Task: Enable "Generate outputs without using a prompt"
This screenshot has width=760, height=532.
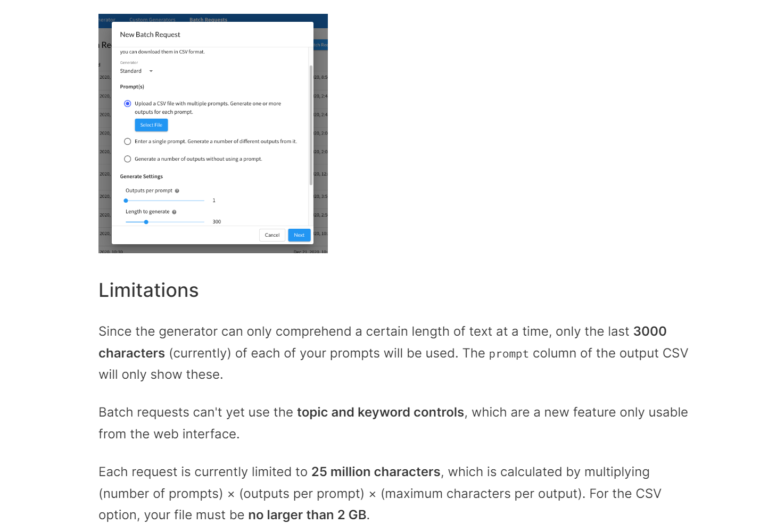Action: click(127, 159)
